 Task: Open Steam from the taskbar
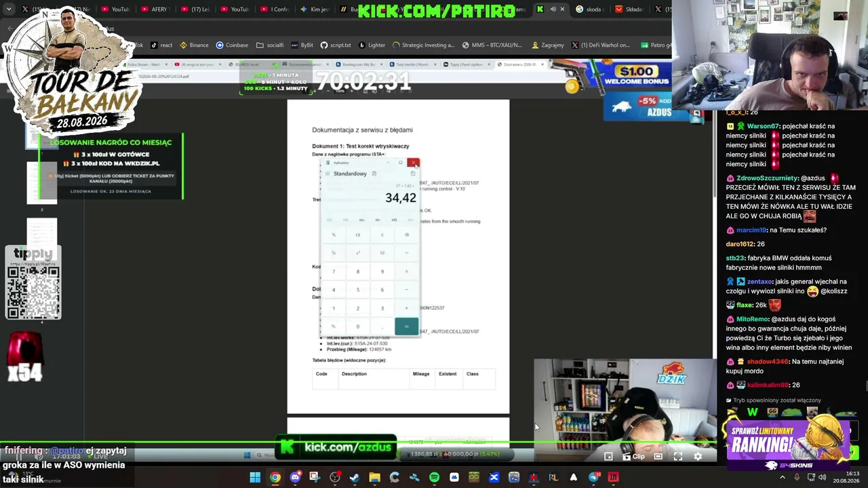355,477
